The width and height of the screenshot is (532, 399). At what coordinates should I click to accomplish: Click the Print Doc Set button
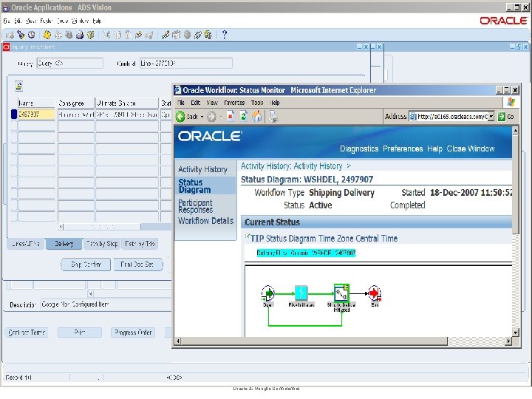[x=137, y=265]
